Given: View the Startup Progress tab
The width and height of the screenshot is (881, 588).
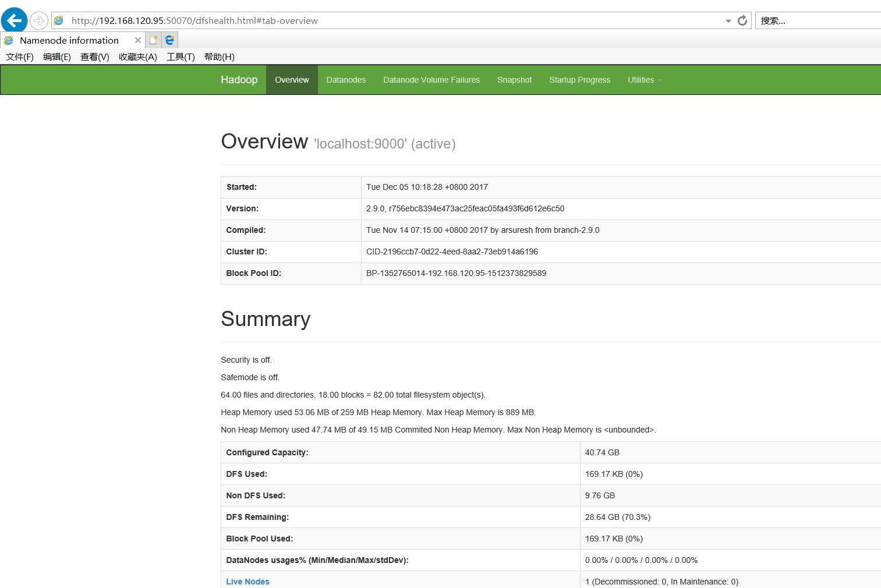Looking at the screenshot, I should click(580, 80).
